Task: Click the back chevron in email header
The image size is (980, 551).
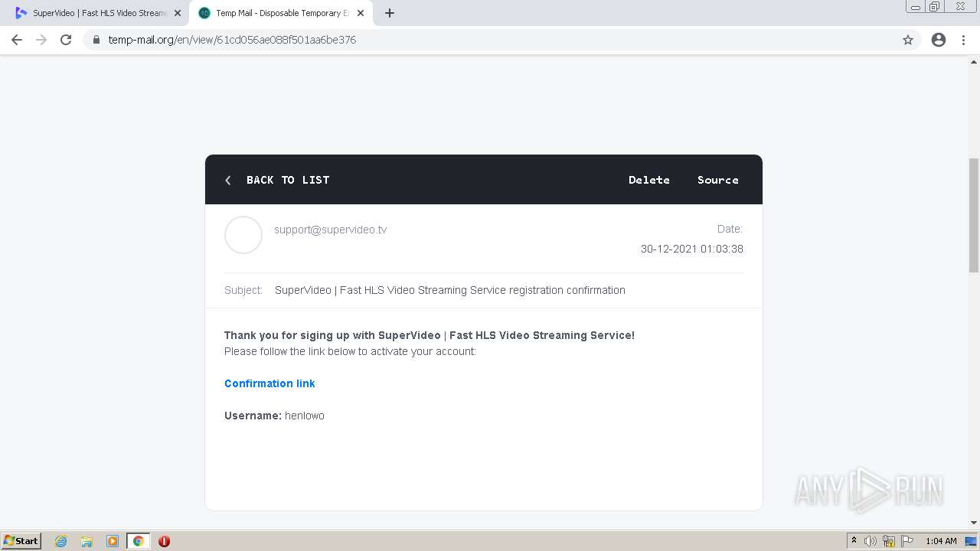Action: coord(228,181)
